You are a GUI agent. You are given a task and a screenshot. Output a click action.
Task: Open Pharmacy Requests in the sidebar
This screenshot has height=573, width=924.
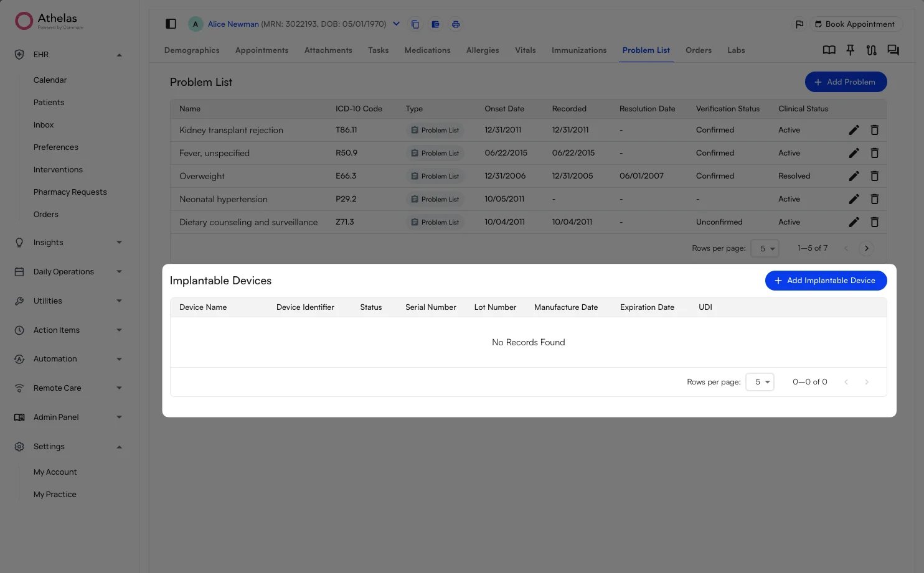click(x=70, y=192)
